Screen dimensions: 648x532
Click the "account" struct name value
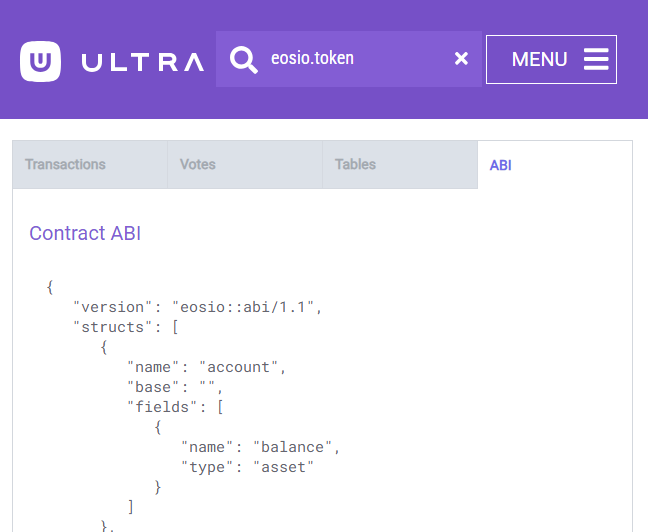238,367
